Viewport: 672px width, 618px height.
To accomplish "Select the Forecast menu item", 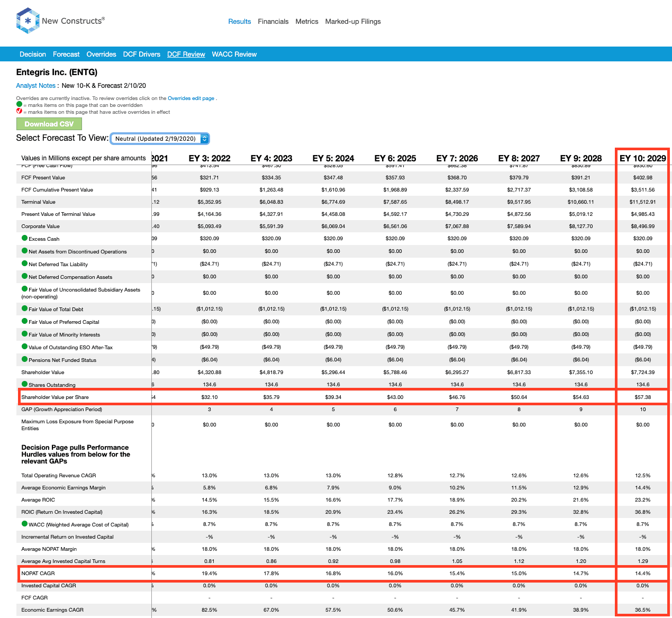I will click(x=66, y=54).
